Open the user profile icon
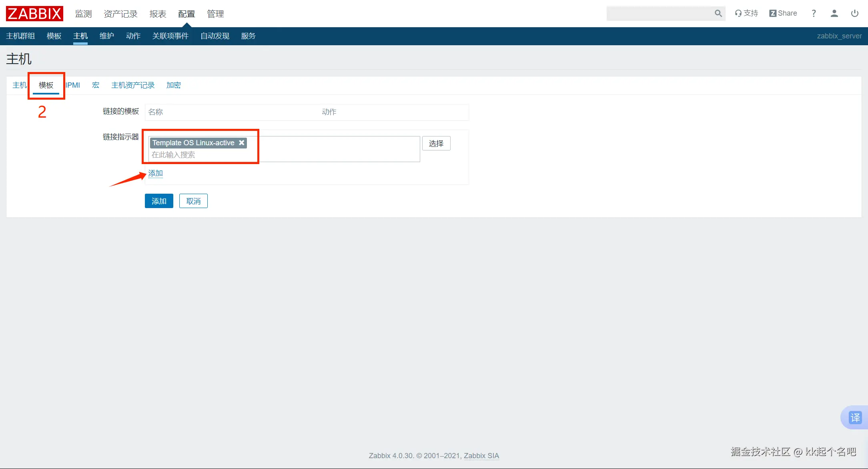The image size is (868, 469). pos(834,13)
